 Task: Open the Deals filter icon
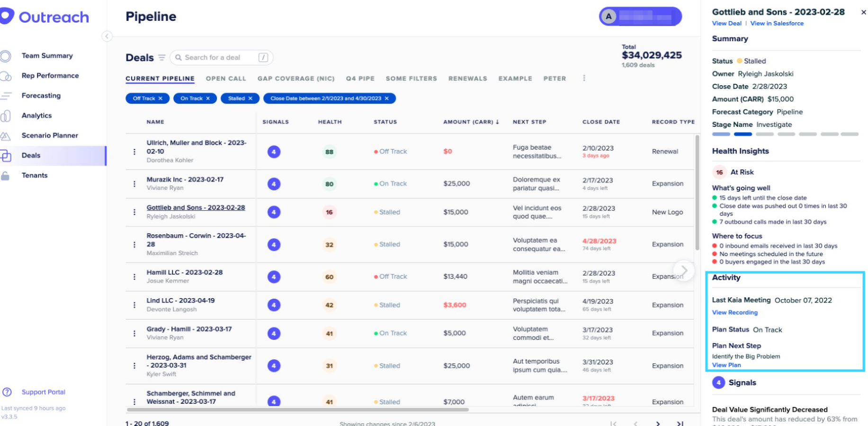[x=161, y=57]
